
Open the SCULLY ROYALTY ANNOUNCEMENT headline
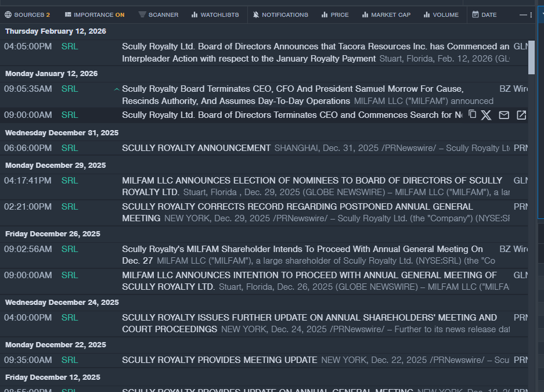(x=196, y=148)
